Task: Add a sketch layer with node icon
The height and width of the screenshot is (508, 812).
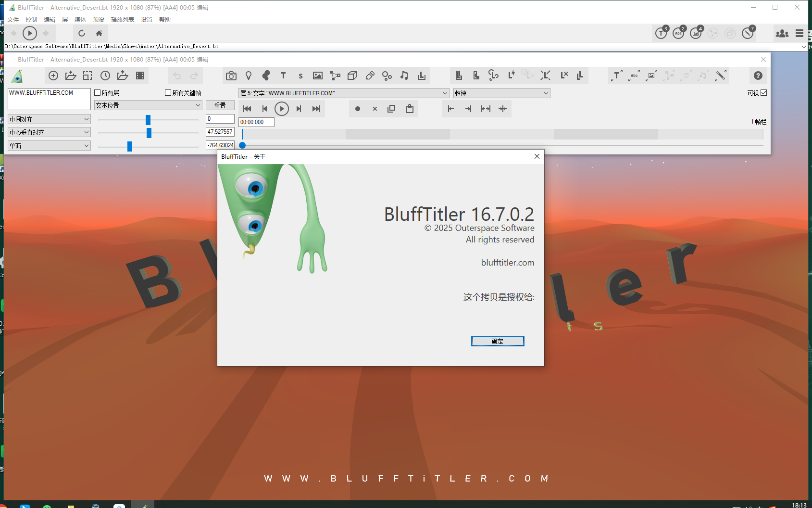Action: [x=335, y=76]
